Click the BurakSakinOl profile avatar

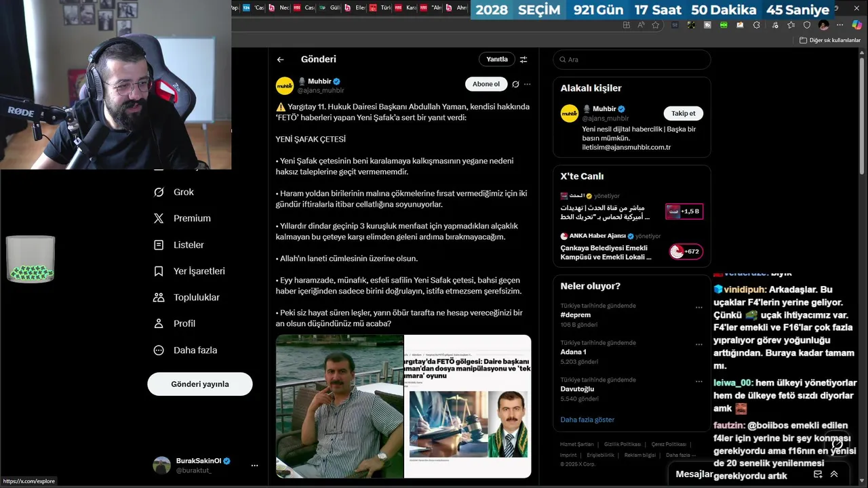click(161, 465)
